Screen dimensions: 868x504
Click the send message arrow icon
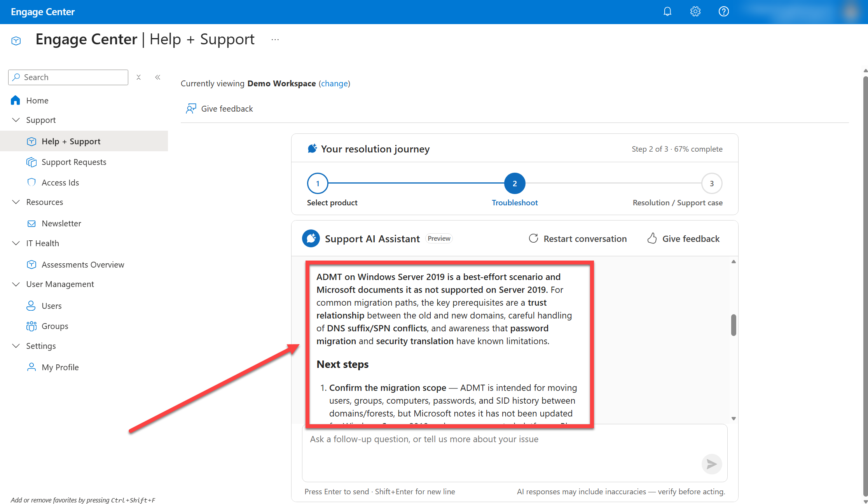(711, 464)
